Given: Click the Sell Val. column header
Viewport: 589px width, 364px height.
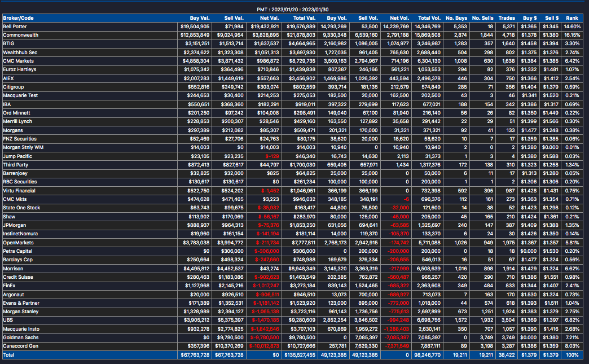Looking at the screenshot, I should 234,18.
